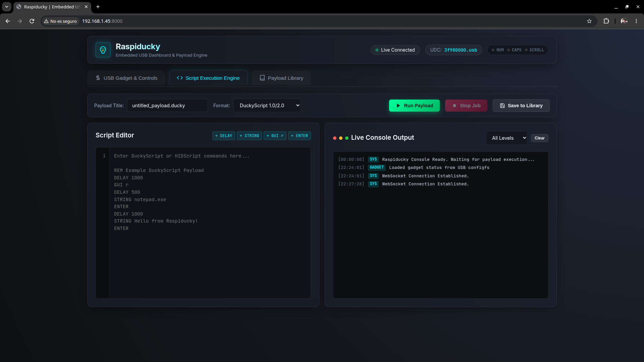644x362 pixels.
Task: Open the All Levels log filter dropdown
Action: (x=506, y=138)
